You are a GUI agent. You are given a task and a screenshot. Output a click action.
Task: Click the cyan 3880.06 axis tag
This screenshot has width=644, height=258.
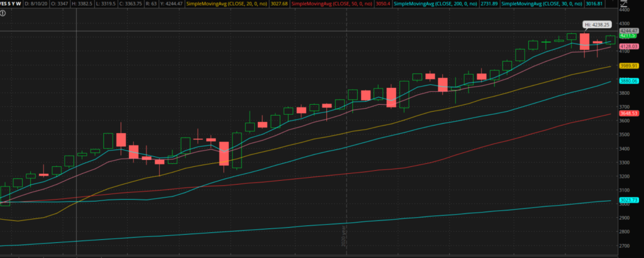628,81
